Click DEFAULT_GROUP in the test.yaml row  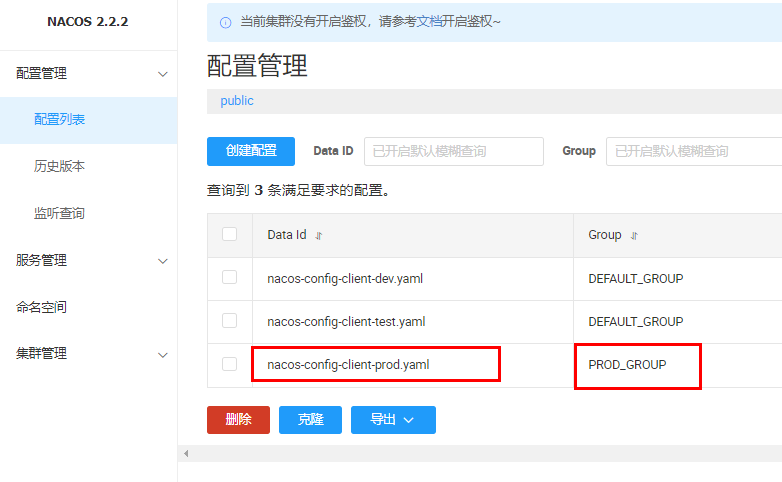[x=635, y=322]
